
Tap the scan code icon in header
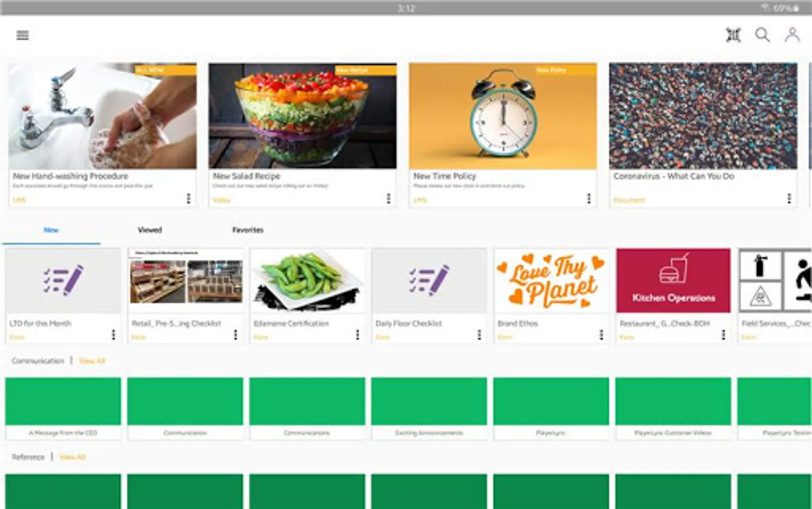(x=733, y=35)
